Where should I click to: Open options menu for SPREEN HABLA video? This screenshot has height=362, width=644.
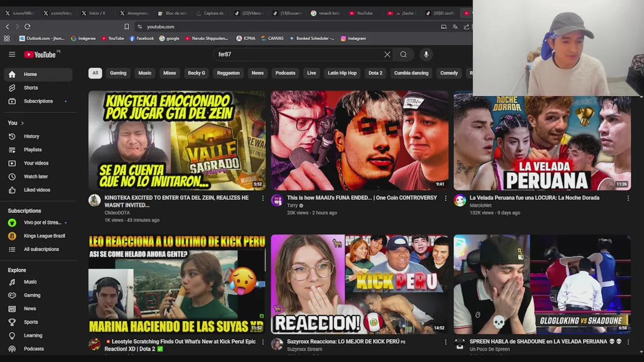(x=628, y=342)
